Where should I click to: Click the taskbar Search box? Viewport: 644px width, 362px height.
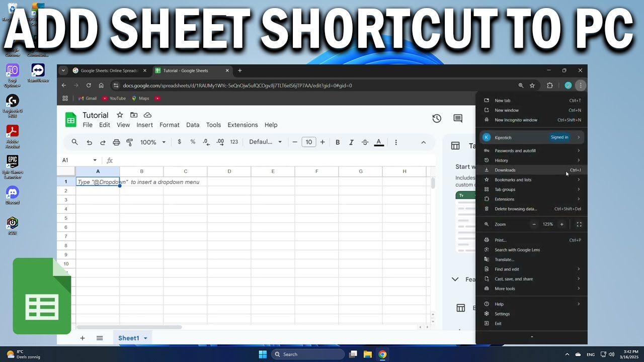(308, 354)
